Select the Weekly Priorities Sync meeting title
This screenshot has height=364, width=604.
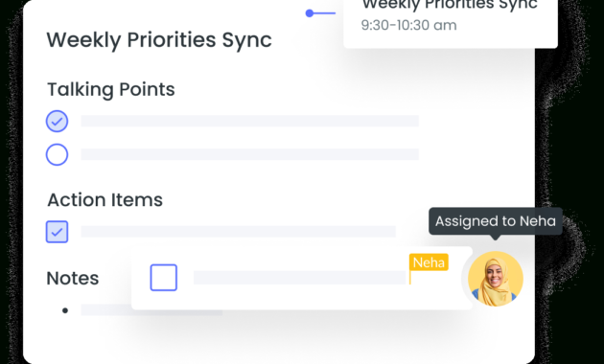pyautogui.click(x=159, y=40)
